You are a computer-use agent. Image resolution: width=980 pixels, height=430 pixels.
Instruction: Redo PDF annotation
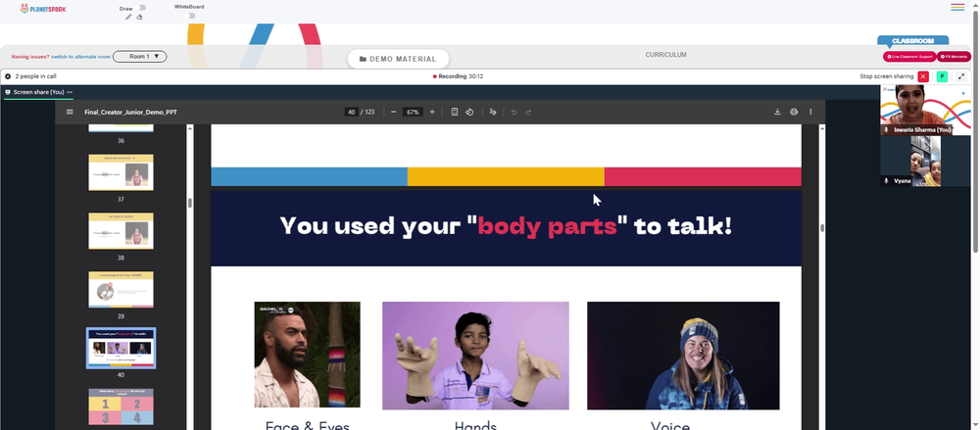(x=528, y=112)
